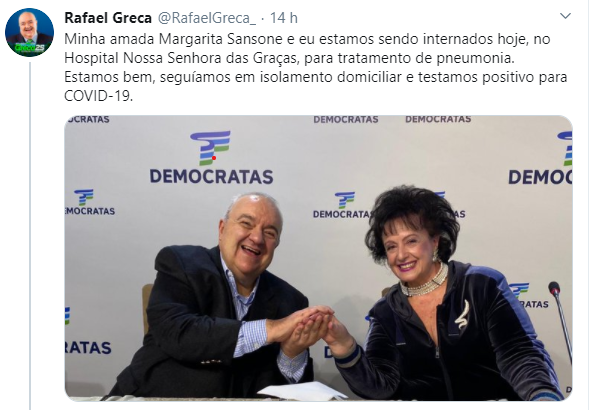Click the small Democratas logo between the two people
Viewport: 591px width, 410px height.
342,205
